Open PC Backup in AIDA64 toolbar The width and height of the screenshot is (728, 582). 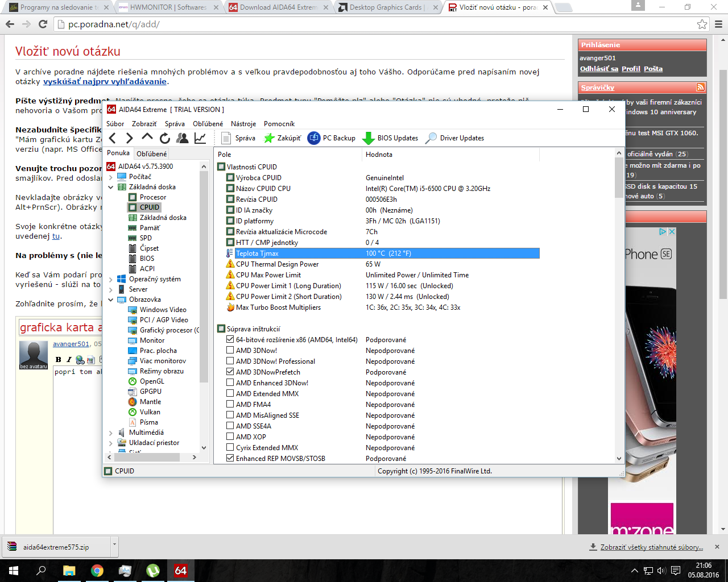pyautogui.click(x=332, y=138)
